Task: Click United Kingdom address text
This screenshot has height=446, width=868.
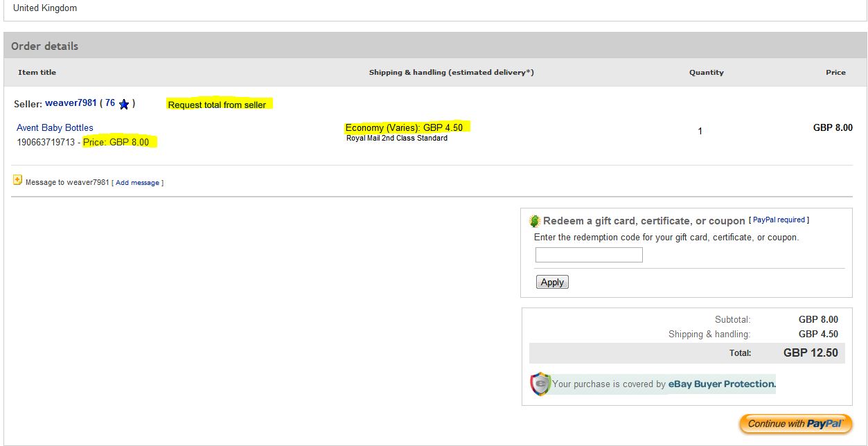Action: [x=45, y=8]
